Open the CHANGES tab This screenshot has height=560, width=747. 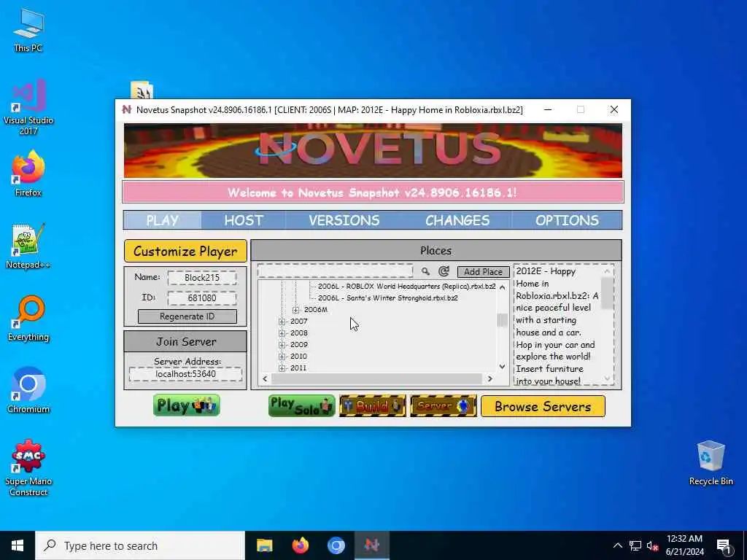457,220
